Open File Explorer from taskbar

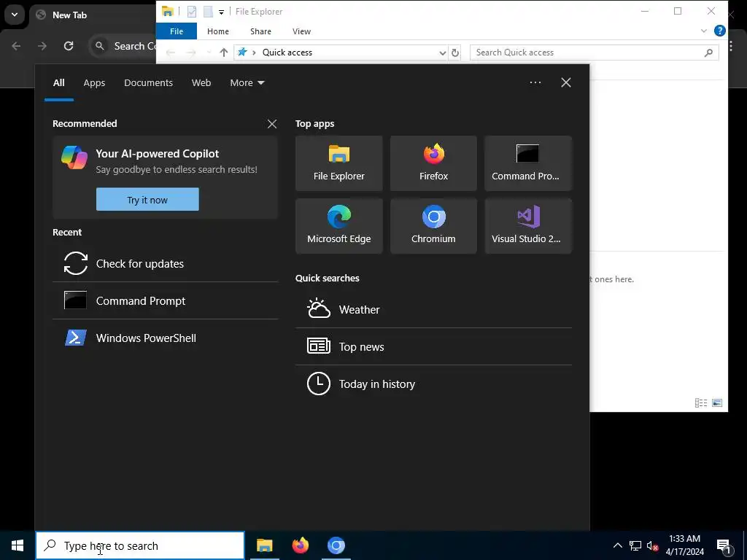264,545
